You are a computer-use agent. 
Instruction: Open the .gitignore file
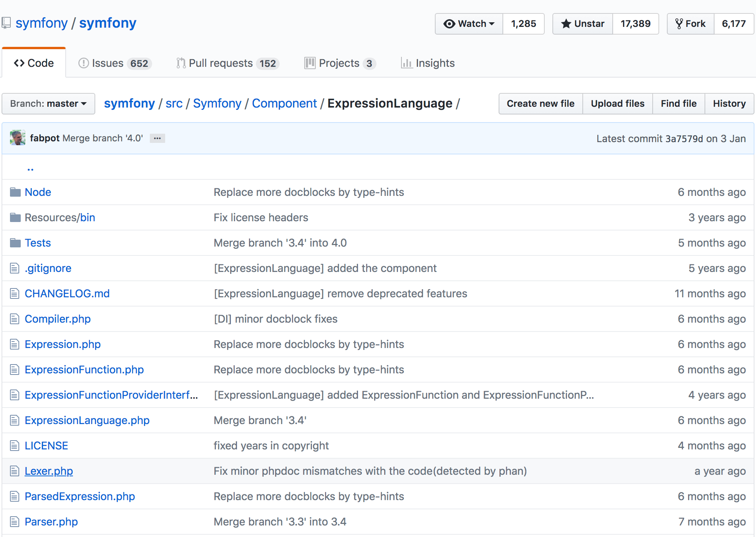48,268
